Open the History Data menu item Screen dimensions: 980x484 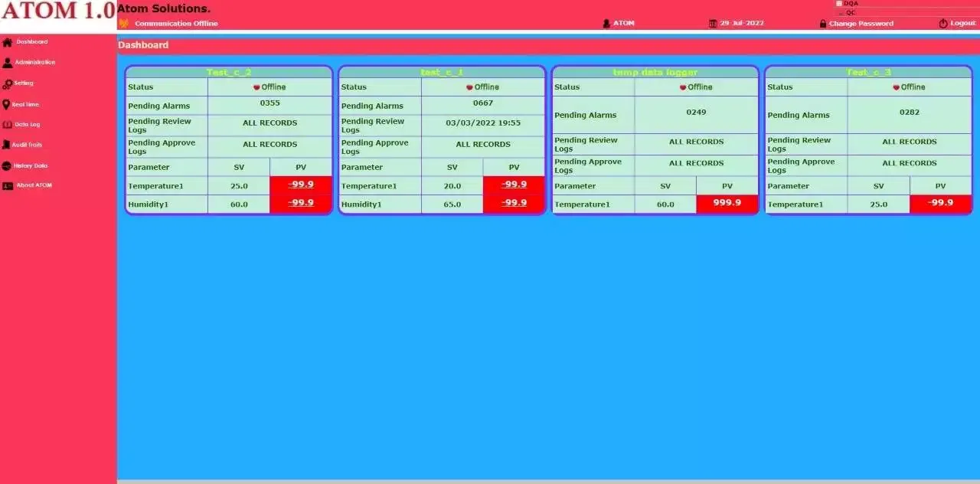pos(31,165)
